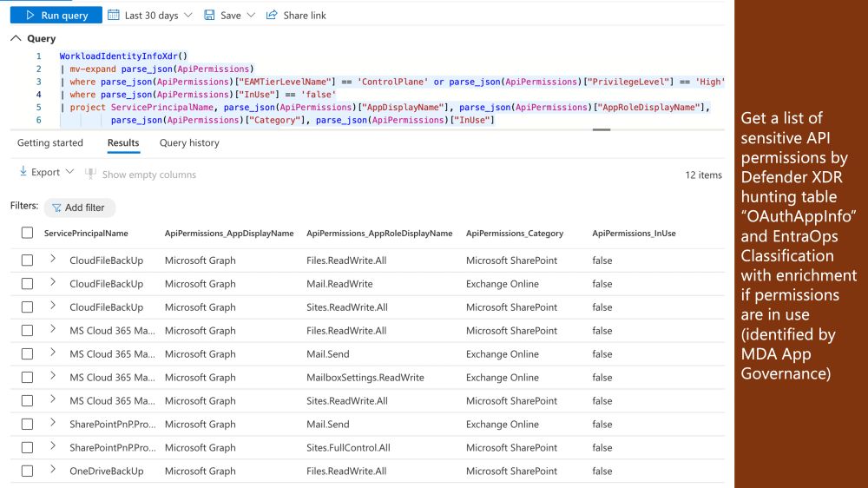Click query line 4 InUse where clause
The width and height of the screenshot is (868, 488).
point(198,94)
